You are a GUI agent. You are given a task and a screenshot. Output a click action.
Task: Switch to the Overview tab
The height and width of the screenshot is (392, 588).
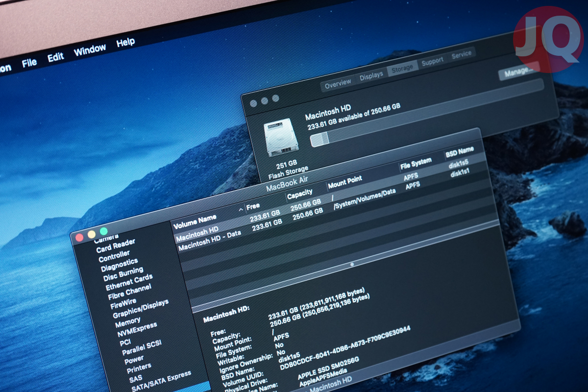[338, 84]
